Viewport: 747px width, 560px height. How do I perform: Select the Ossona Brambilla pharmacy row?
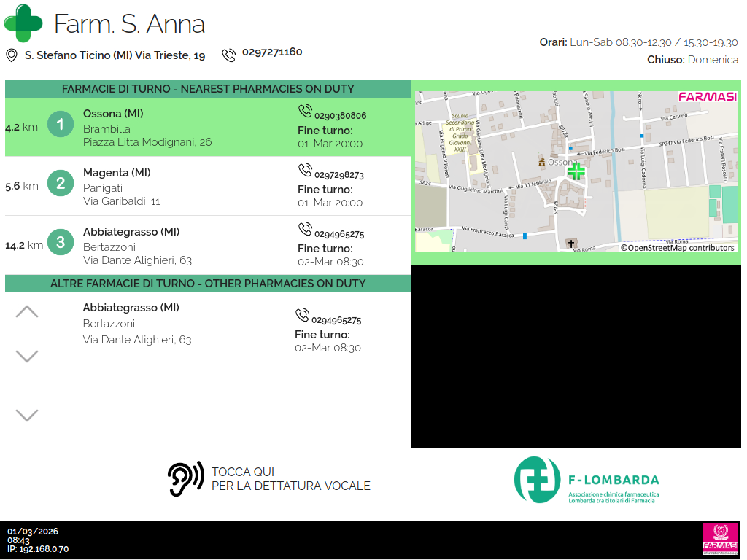[x=208, y=128]
